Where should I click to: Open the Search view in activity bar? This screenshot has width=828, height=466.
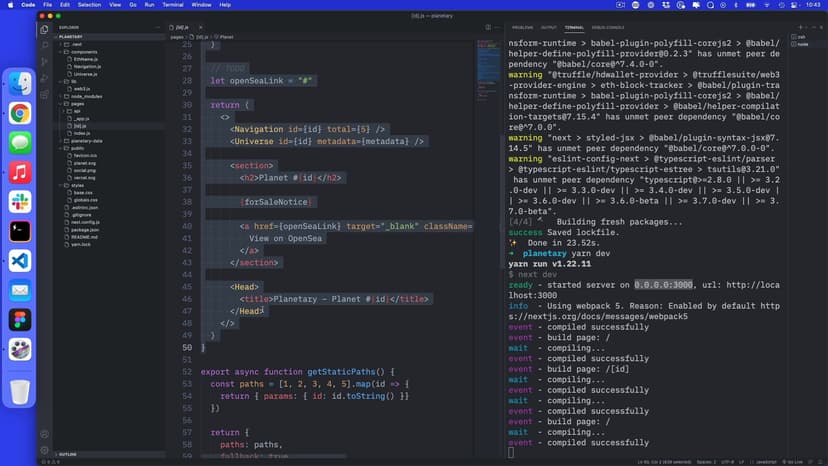(45, 45)
